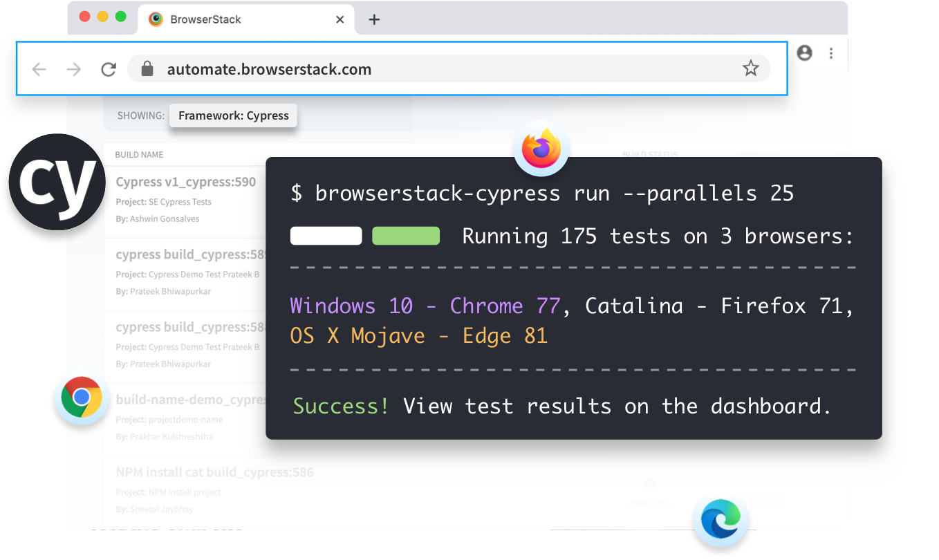Close the BrowserStack tab
939x560 pixels.
pyautogui.click(x=340, y=19)
